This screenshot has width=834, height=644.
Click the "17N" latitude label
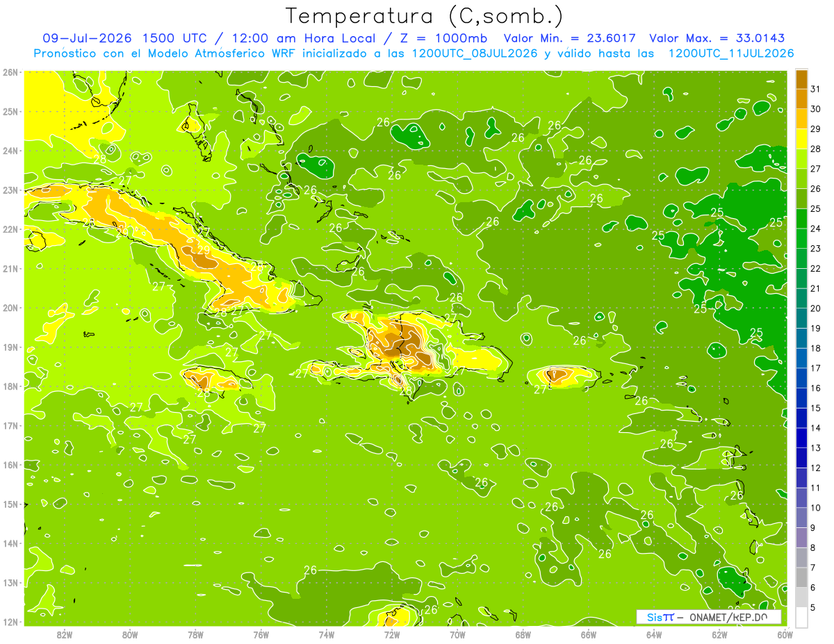pos(10,425)
